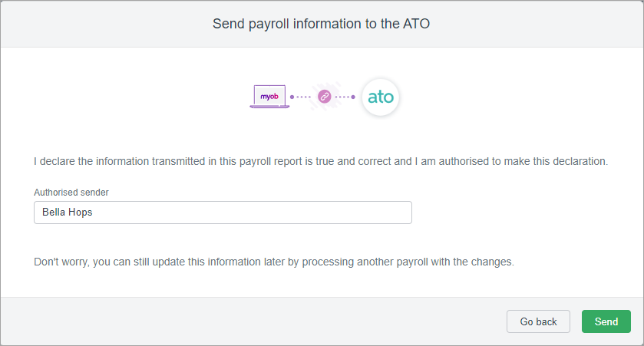The image size is (644, 346).
Task: Click the name Bella Hops in field
Action: click(68, 213)
